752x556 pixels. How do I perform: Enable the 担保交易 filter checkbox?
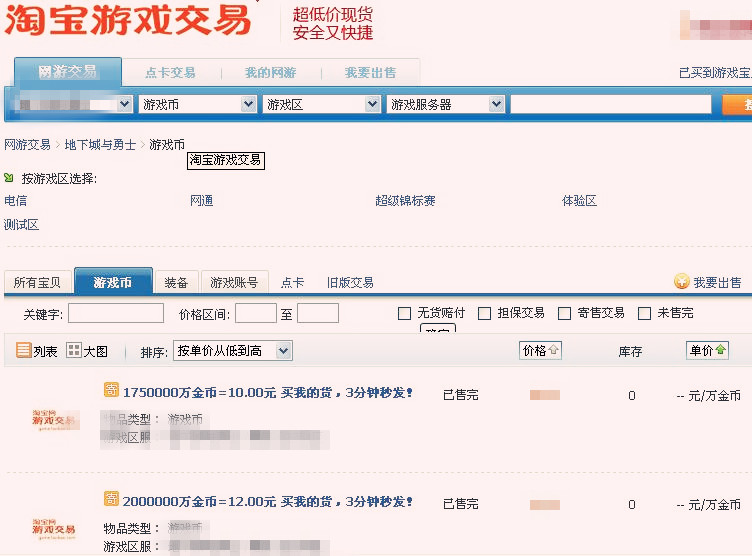(484, 314)
